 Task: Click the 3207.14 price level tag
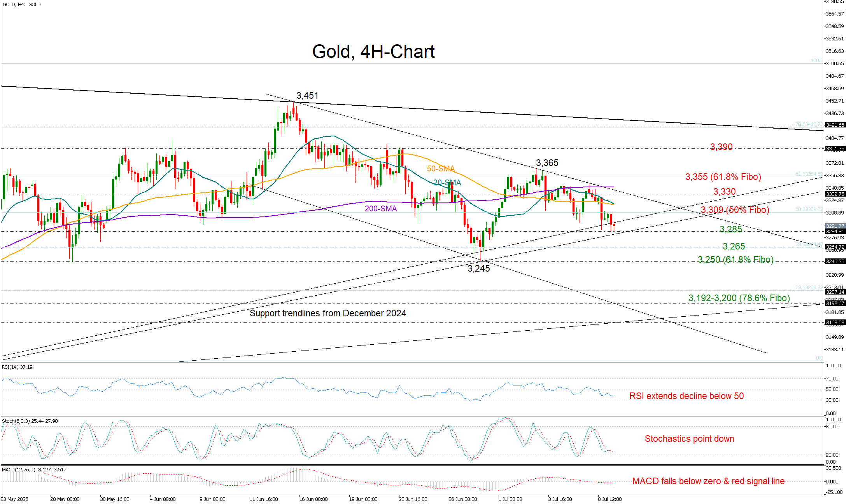[x=835, y=292]
